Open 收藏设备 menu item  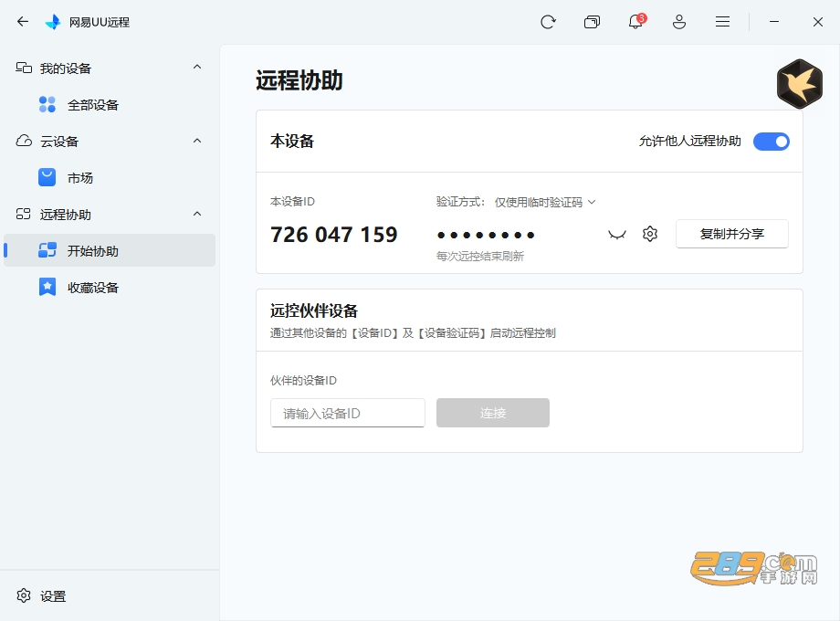[x=110, y=287]
